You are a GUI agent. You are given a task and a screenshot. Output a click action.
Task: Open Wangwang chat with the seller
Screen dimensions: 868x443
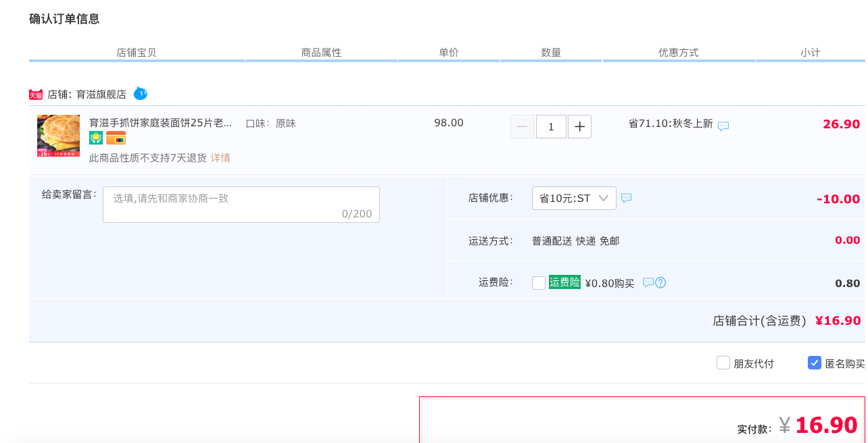[140, 94]
